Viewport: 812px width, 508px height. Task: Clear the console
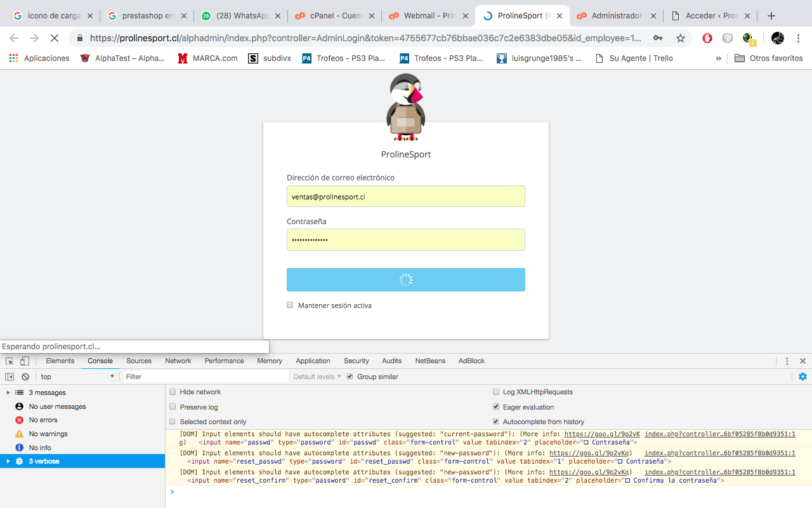(25, 377)
